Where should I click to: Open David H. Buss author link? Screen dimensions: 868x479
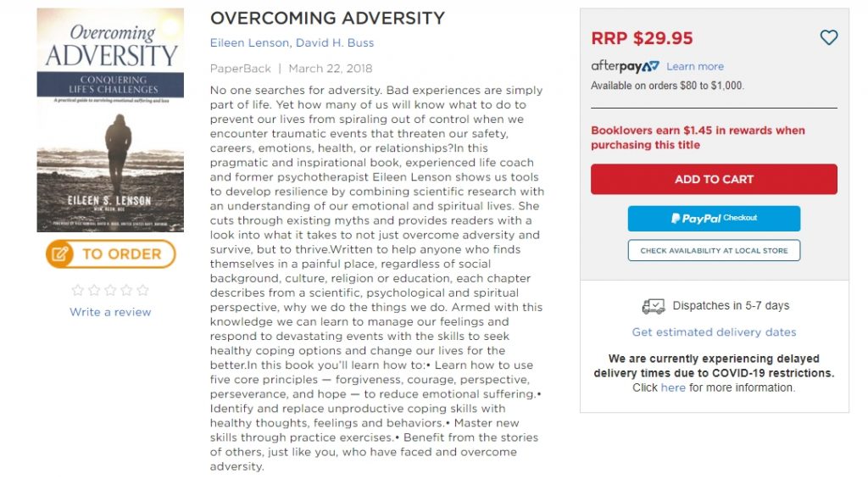coord(335,42)
